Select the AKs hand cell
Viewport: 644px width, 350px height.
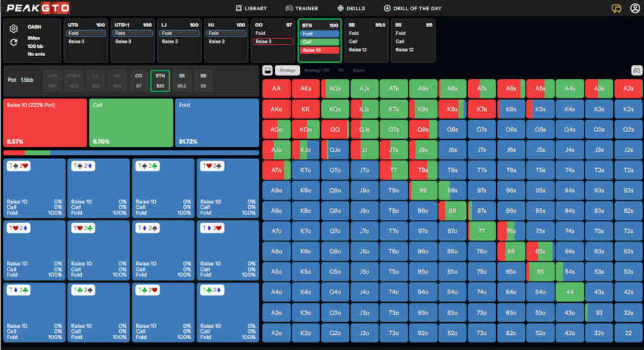(306, 88)
